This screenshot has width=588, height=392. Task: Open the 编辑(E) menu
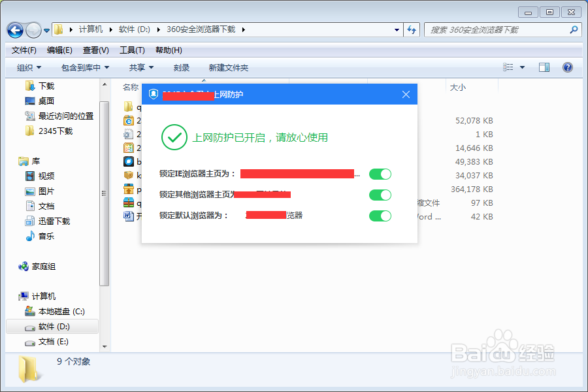pyautogui.click(x=59, y=50)
